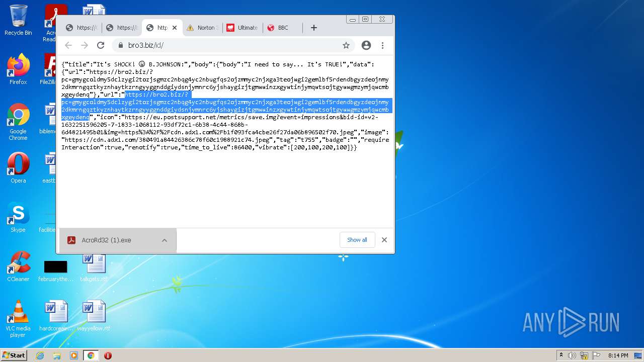Open Chrome's three-dot menu

[382, 45]
